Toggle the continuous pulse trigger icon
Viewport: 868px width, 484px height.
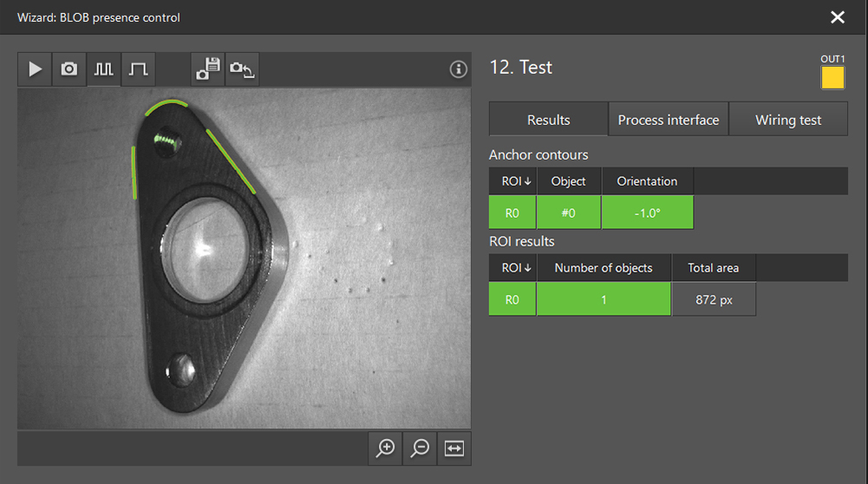coord(104,69)
